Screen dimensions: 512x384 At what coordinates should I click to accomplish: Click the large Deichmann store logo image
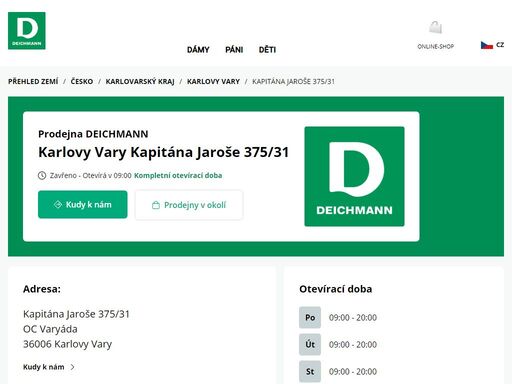tap(354, 176)
